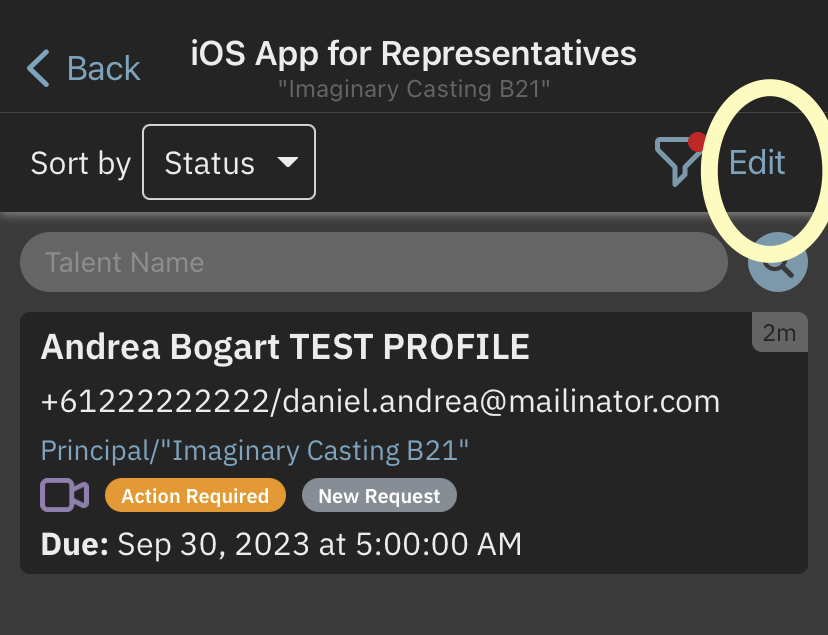Tap the 2m timestamp badge
828x635 pixels.
779,333
